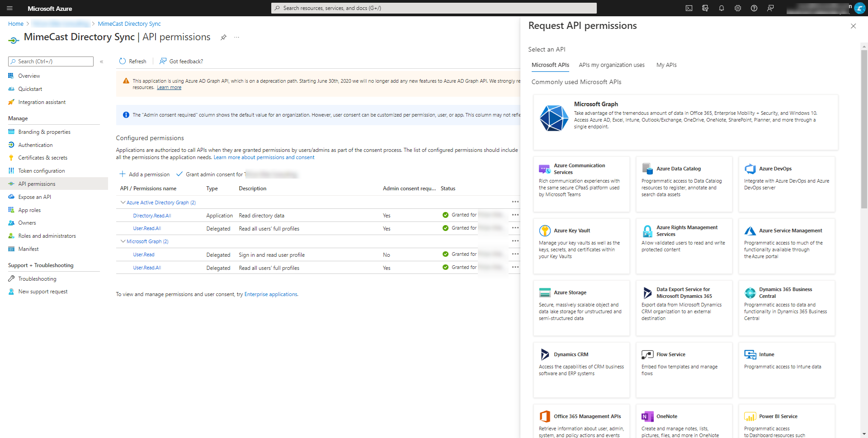This screenshot has height=438, width=868.
Task: Choose the OneNote API tile
Action: click(684, 421)
